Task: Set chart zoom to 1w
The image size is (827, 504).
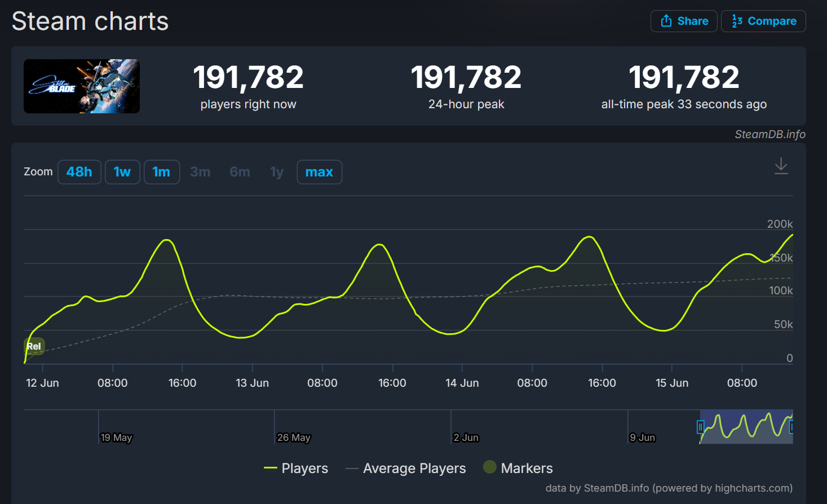Action: (122, 172)
